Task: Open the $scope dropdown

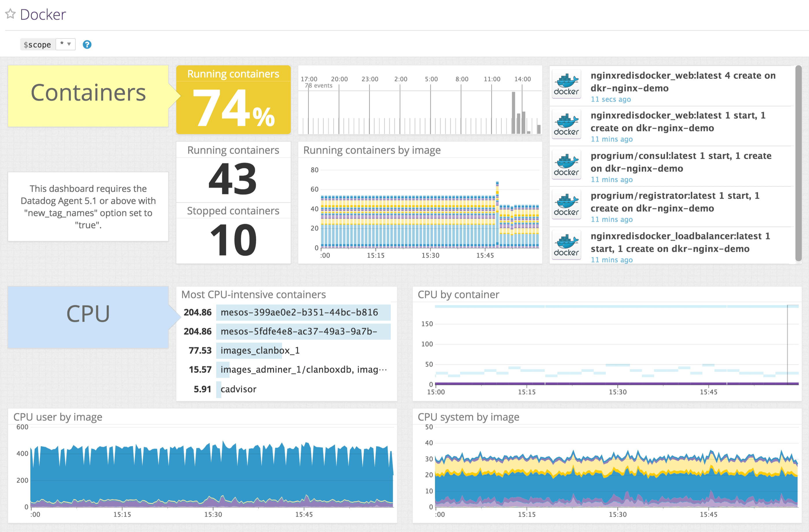Action: [x=65, y=44]
